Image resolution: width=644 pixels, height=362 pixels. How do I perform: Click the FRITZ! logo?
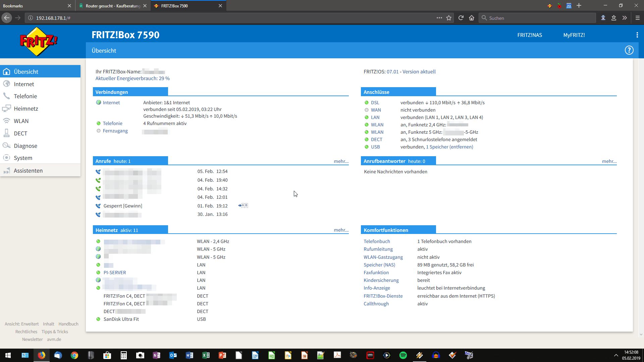pyautogui.click(x=39, y=42)
